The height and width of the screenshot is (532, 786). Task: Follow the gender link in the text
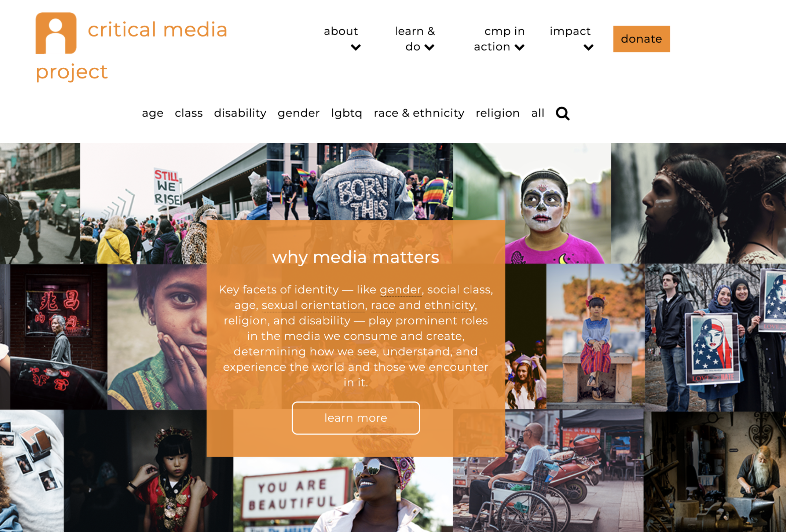400,290
